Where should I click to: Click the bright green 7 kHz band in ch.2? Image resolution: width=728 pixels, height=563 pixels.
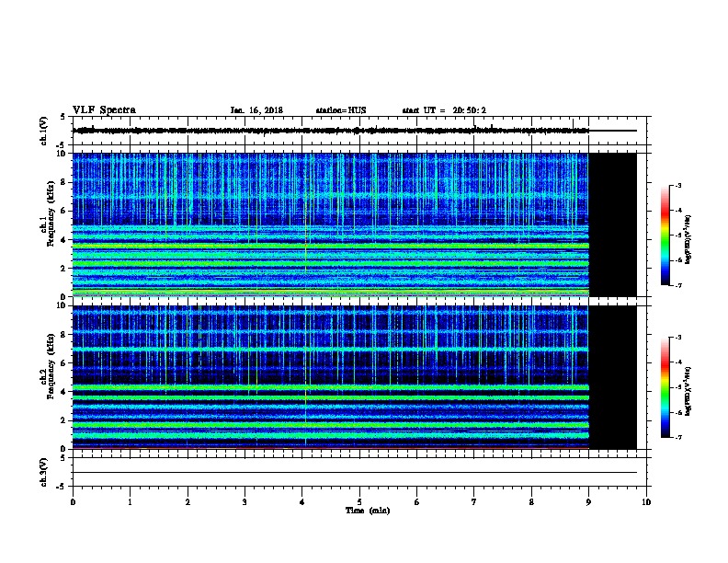click(331, 349)
